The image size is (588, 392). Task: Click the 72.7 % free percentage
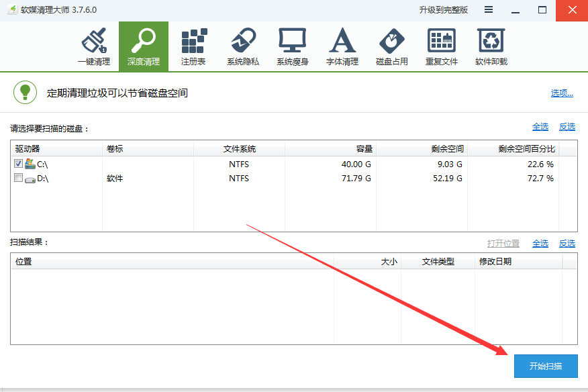coord(540,179)
